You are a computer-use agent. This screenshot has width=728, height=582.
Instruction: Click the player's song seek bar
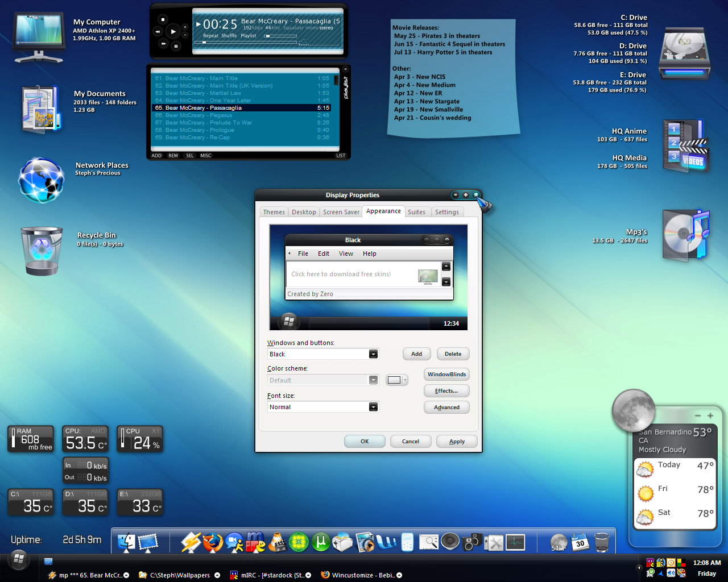pyautogui.click(x=246, y=42)
